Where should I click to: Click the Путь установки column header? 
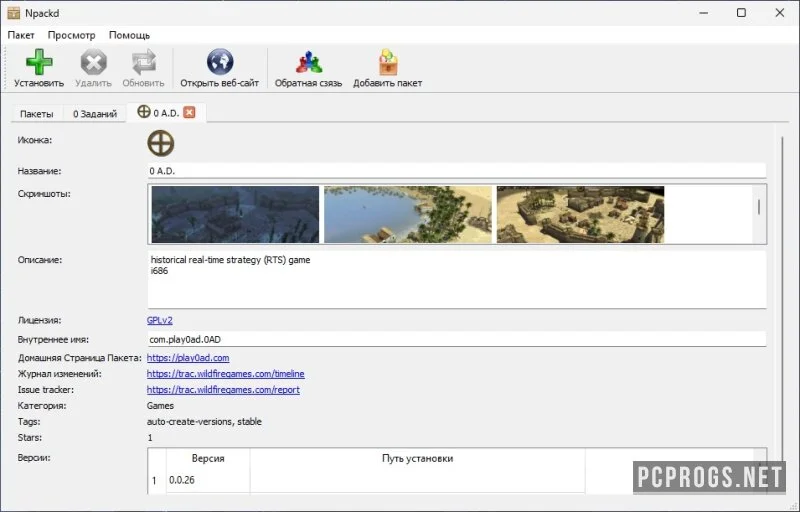(x=417, y=458)
